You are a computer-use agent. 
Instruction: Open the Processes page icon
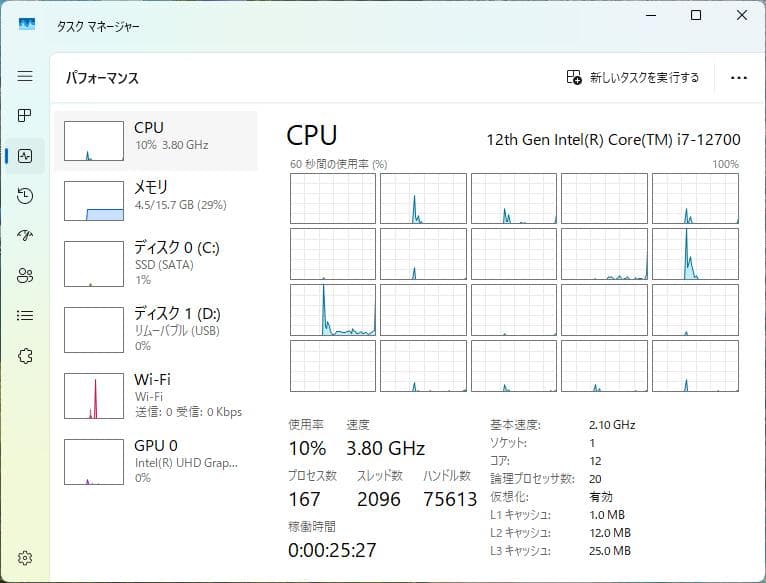click(x=25, y=116)
